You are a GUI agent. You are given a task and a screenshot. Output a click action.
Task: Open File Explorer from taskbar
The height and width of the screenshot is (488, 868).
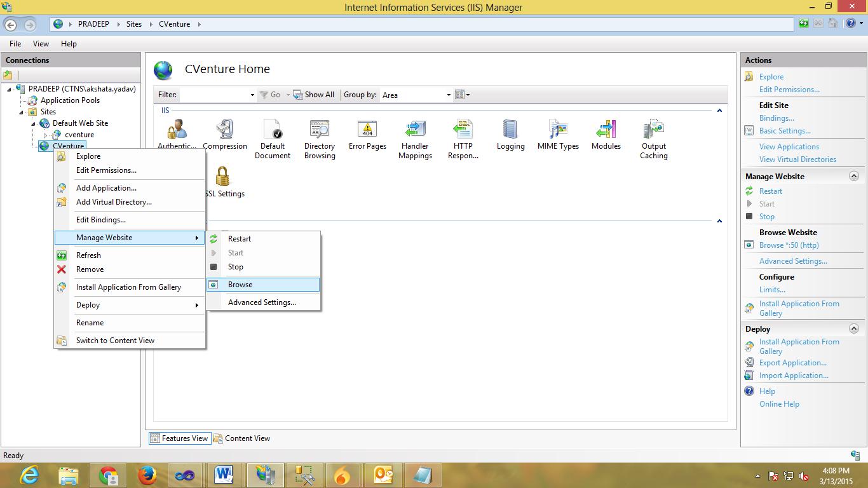coord(69,475)
